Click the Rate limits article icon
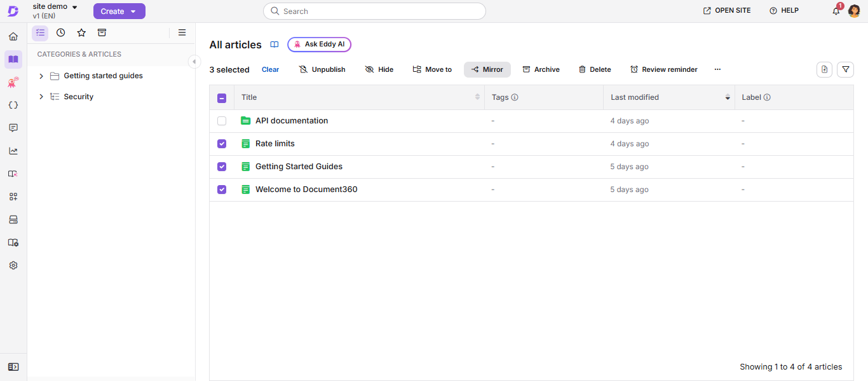 pos(246,144)
